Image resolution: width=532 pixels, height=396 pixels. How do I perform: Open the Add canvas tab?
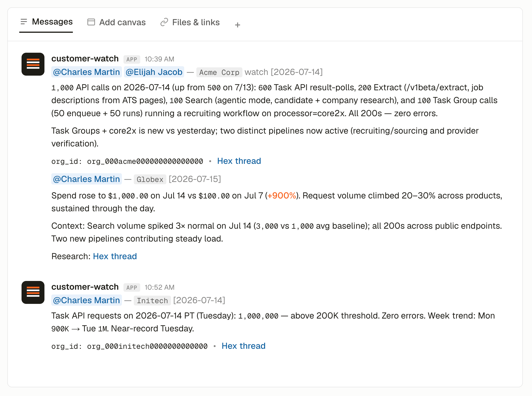pos(116,22)
